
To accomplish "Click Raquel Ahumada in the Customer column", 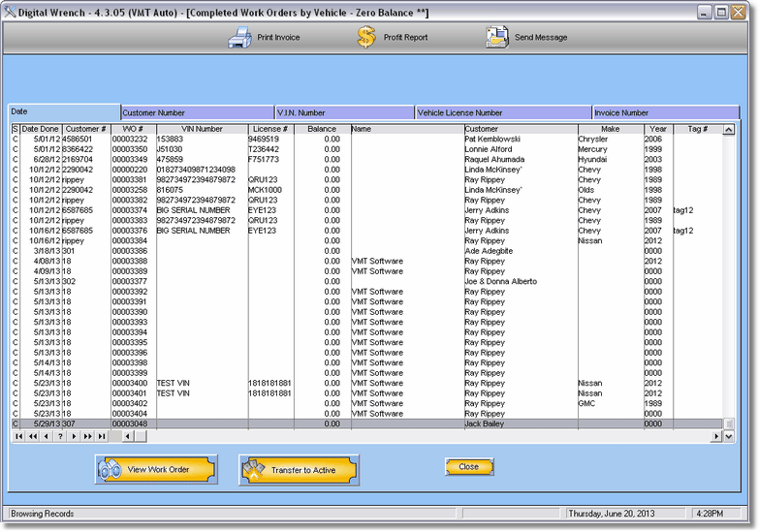I will tap(494, 159).
